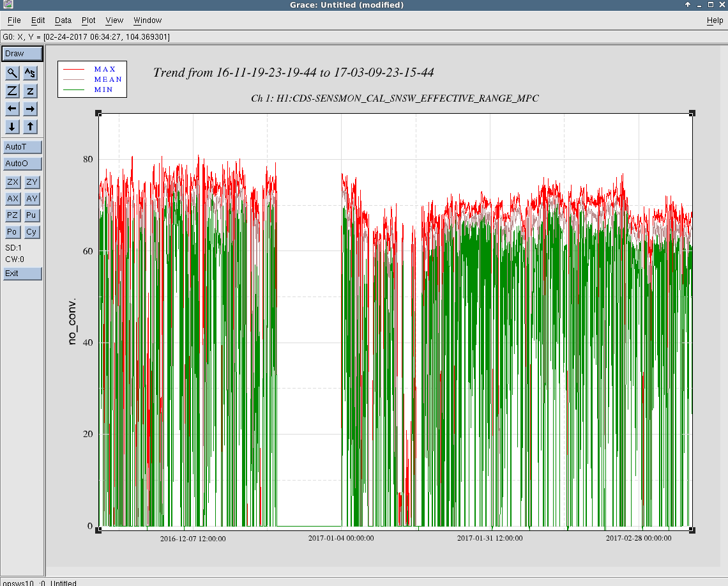Select the magnifier zoom tool
Viewport: 728px width, 586px height.
[12, 73]
